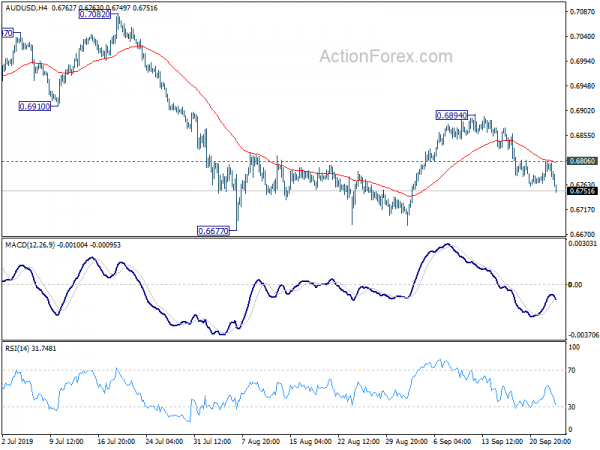Click the 0.66700 price axis value
This screenshot has width=600, height=450.
pos(582,234)
